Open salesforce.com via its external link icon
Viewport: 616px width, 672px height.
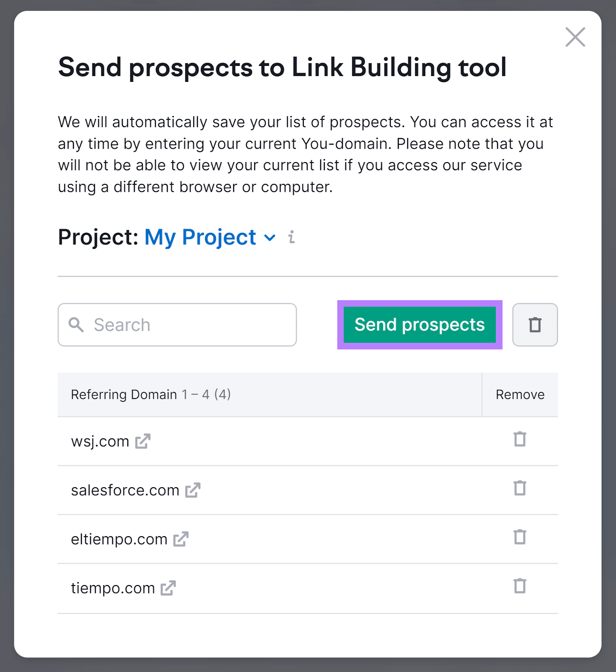pos(194,490)
